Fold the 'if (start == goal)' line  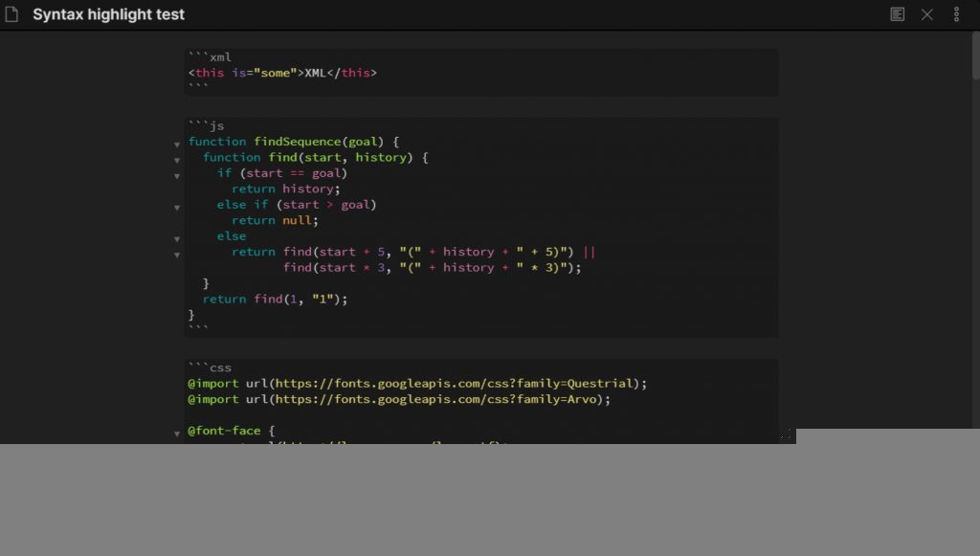point(177,176)
